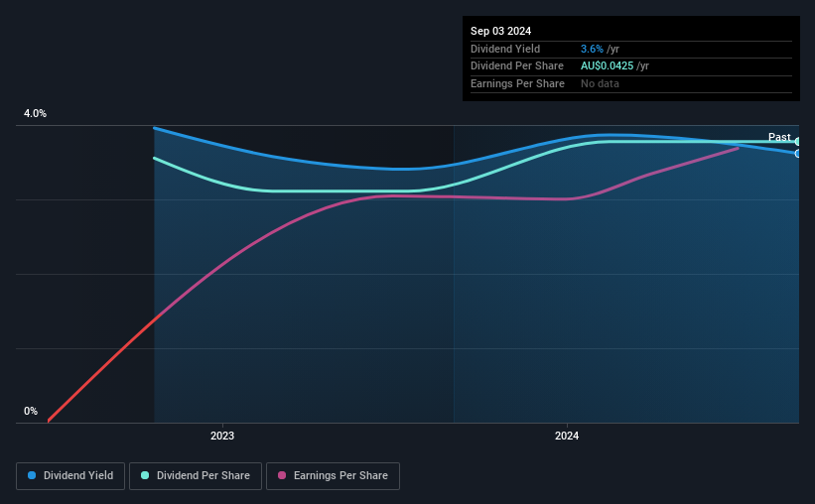
Task: Click the blue Dividend Yield endpoint marker
Action: coord(797,154)
